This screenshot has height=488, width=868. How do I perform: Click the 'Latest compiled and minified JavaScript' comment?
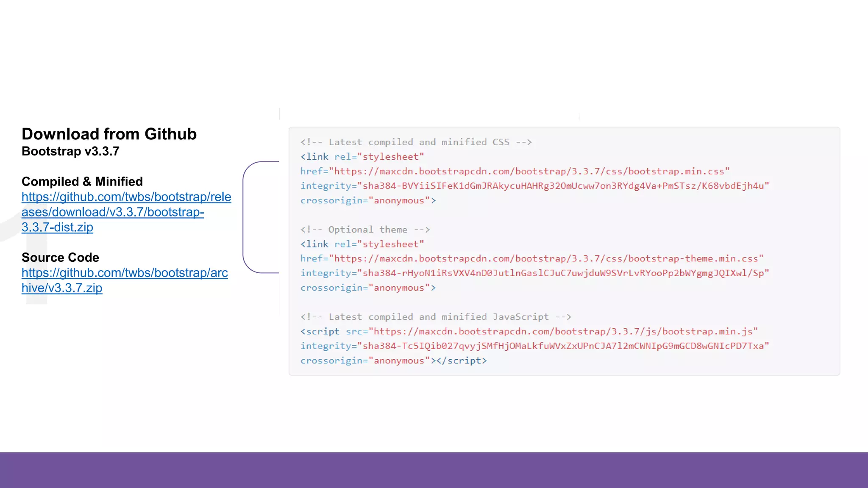tap(435, 317)
